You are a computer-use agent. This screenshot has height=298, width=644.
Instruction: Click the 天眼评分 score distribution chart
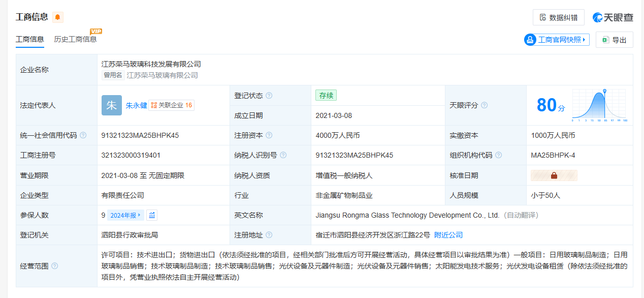point(599,106)
